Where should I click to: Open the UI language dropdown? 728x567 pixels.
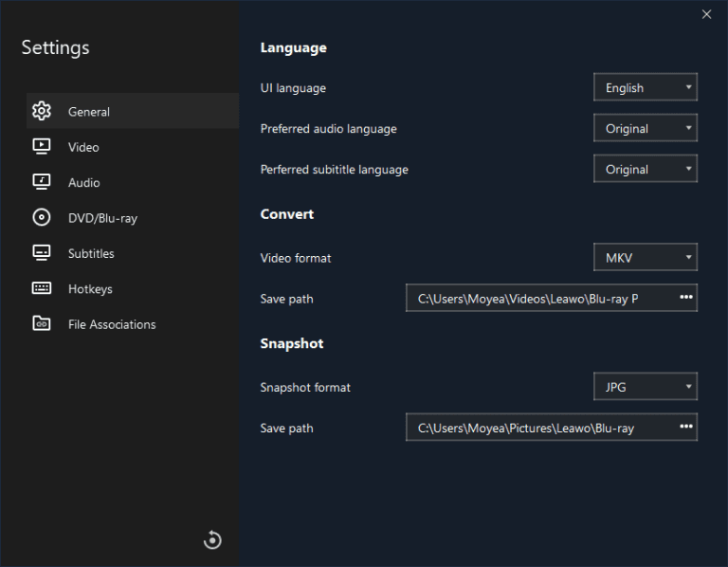coord(646,87)
